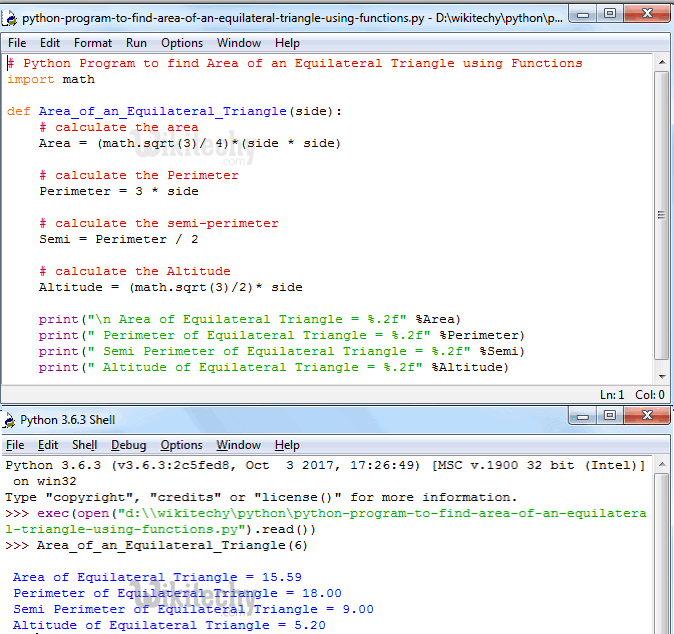Click the 'Altitude = (math.sqrt(3)/2)* side' line
The width and height of the screenshot is (674, 634).
pyautogui.click(x=171, y=287)
